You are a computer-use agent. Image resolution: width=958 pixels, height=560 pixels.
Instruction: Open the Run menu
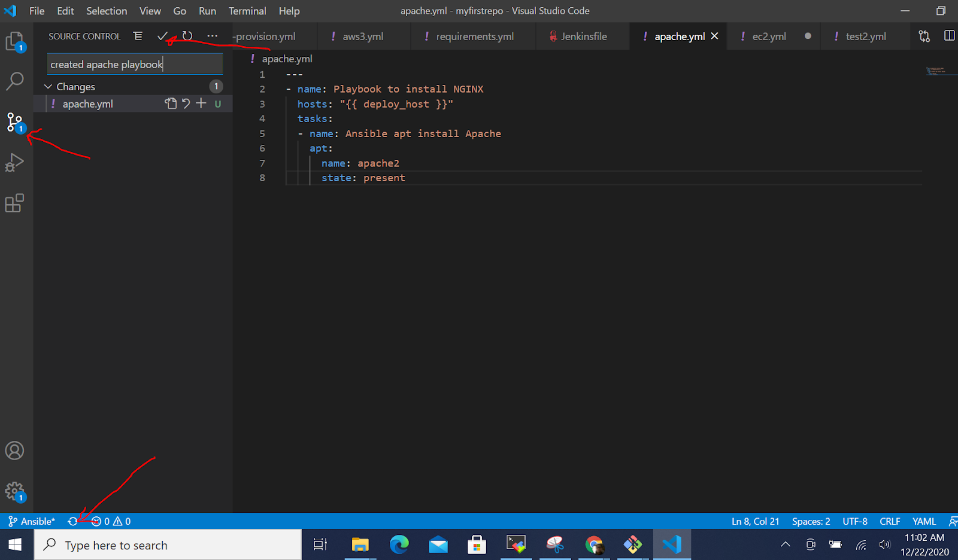(207, 11)
